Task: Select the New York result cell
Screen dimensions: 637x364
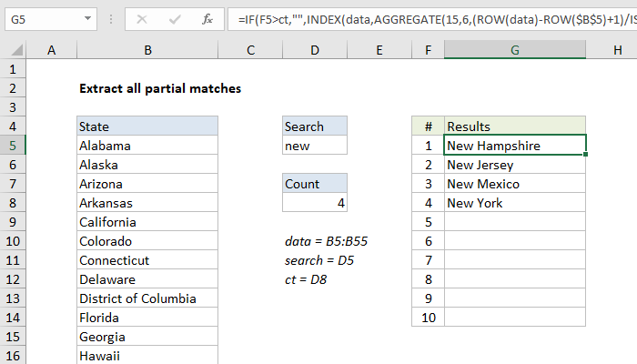Action: point(514,203)
